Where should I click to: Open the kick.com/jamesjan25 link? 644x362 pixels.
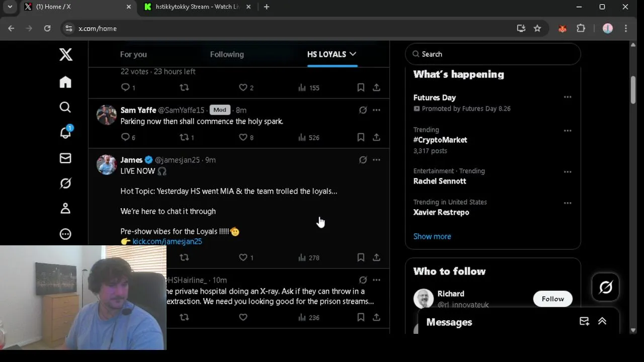pyautogui.click(x=167, y=241)
